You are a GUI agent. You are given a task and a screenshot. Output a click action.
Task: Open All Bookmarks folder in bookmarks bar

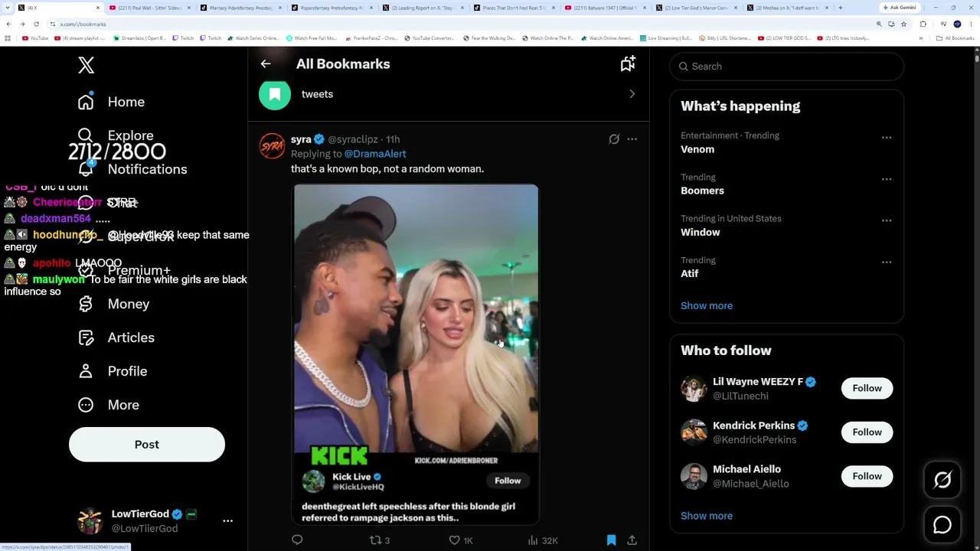(955, 38)
